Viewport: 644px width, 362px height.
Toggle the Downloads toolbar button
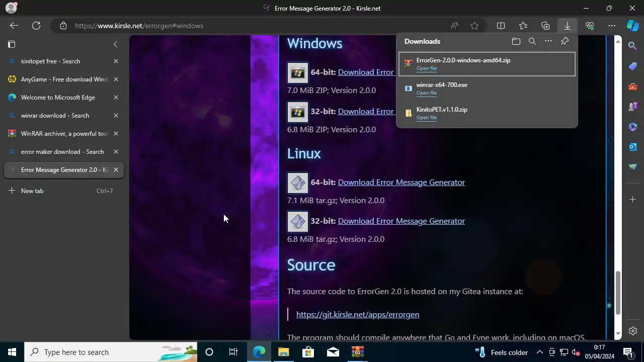pos(568,26)
